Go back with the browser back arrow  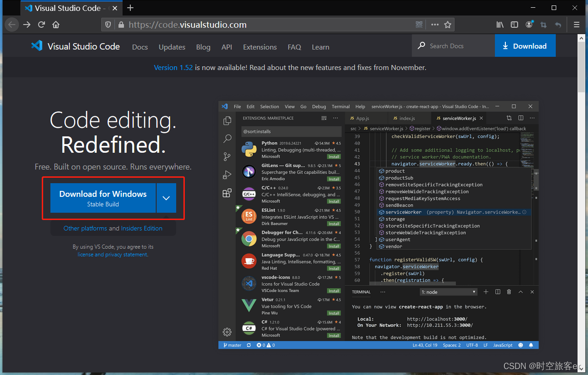[12, 25]
